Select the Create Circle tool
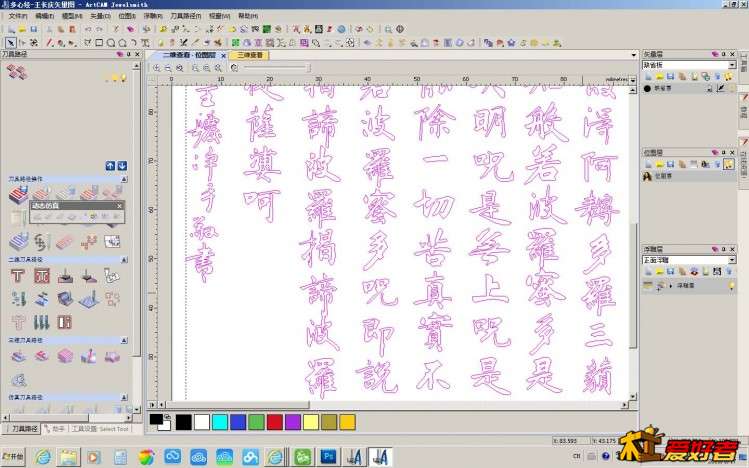 (x=111, y=43)
